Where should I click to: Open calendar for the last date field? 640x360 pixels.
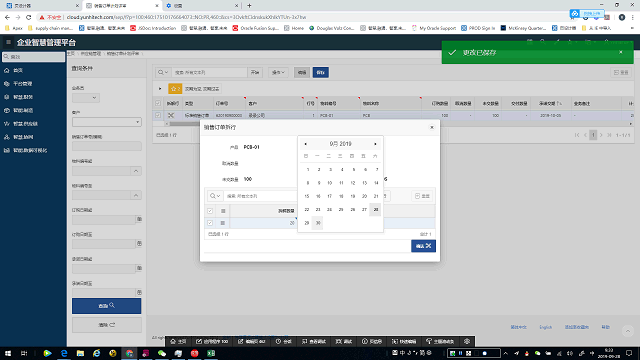click(x=139, y=292)
